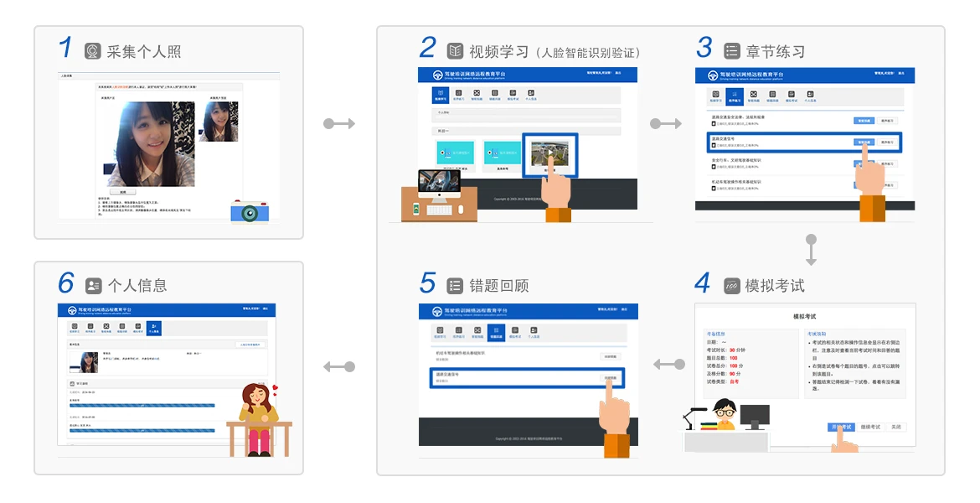Click the score icon beside 模拟考试 heading
Viewport: 980px width, 503px height.
click(731, 286)
